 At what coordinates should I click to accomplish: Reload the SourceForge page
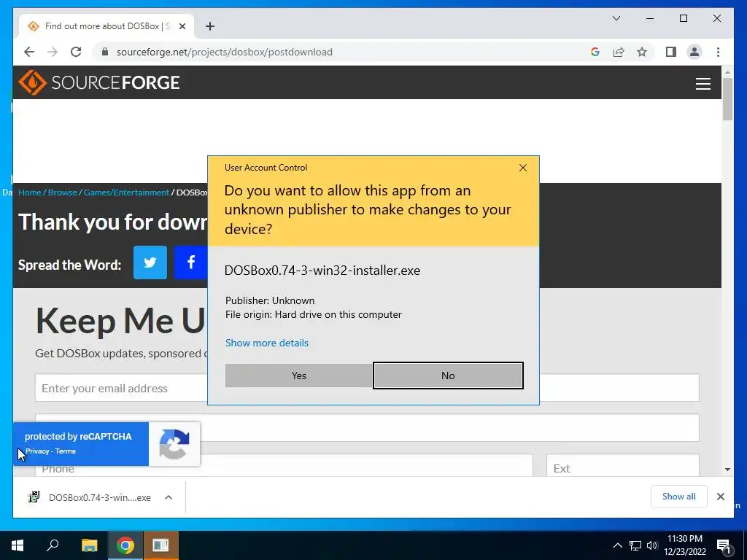coord(76,52)
